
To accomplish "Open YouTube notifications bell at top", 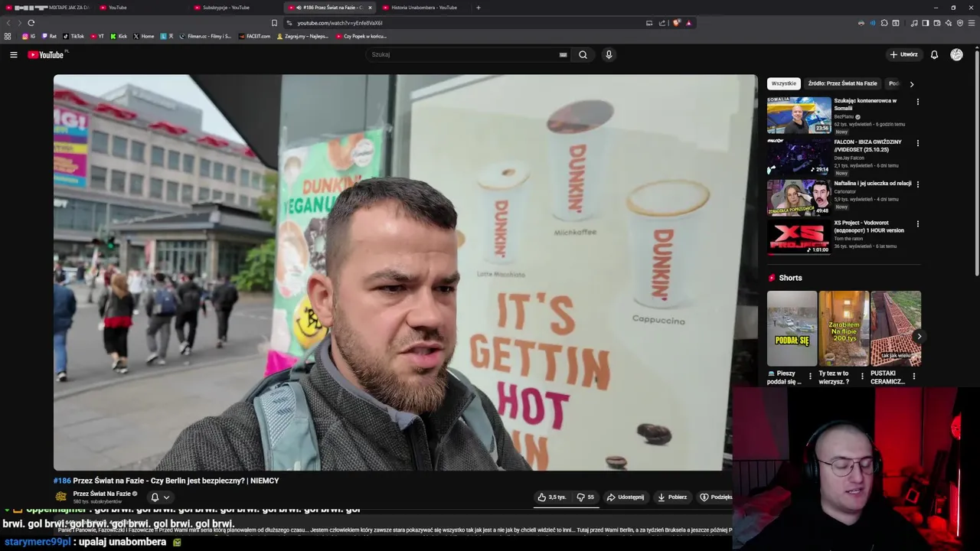I will click(934, 54).
